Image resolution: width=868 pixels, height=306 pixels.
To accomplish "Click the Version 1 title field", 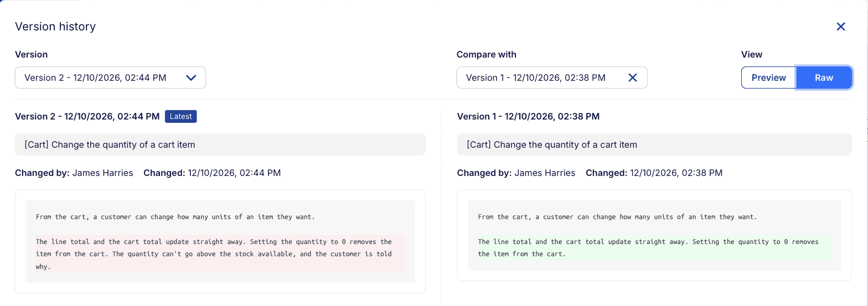I will pyautogui.click(x=654, y=144).
